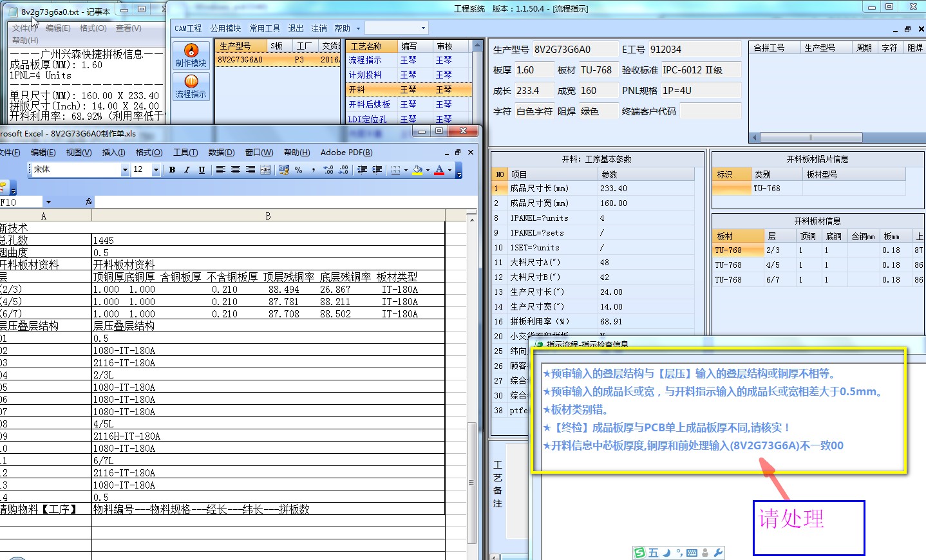The width and height of the screenshot is (926, 560).
Task: Open Excel formatting toolbar options arrow
Action: [x=458, y=171]
